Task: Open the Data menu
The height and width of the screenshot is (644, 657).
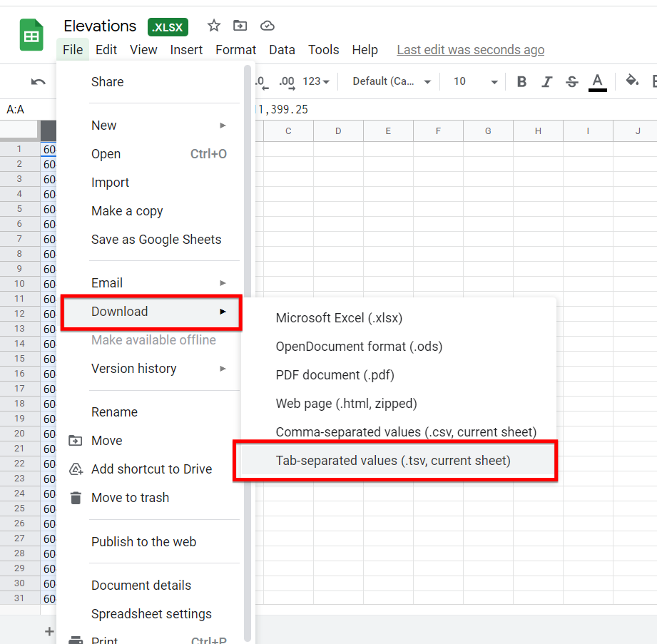Action: pos(282,50)
